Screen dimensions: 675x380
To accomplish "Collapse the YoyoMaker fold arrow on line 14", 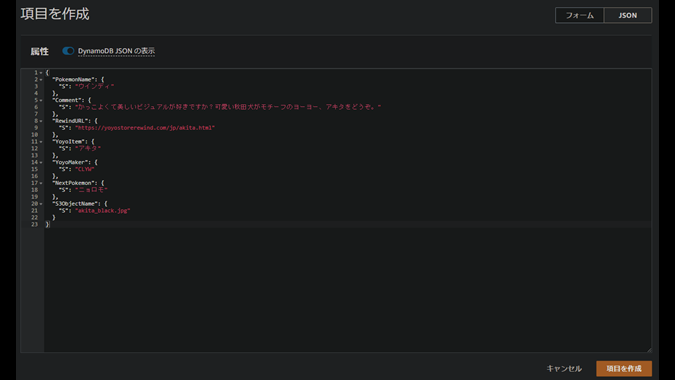I will (x=41, y=162).
